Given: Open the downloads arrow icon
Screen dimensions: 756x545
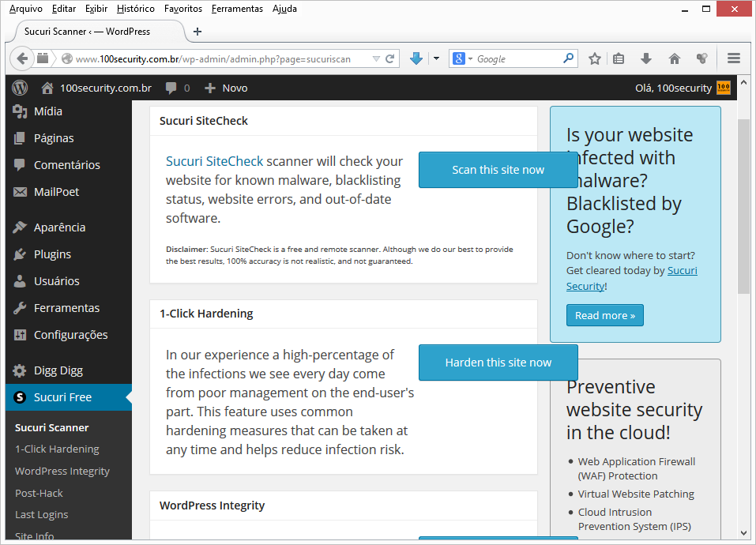Looking at the screenshot, I should 646,58.
